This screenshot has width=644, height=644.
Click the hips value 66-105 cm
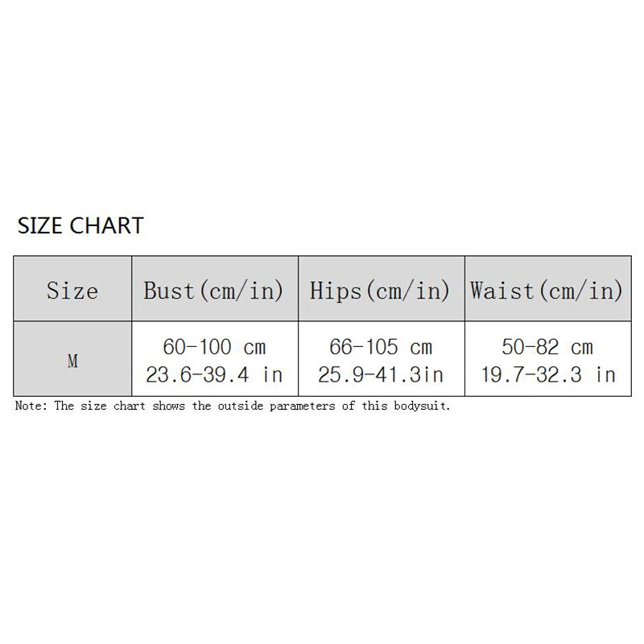click(x=380, y=348)
